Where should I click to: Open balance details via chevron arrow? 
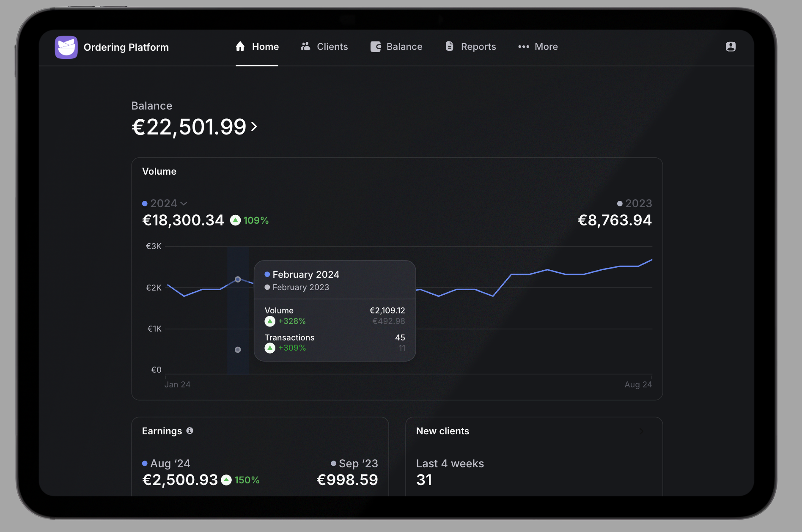point(254,126)
